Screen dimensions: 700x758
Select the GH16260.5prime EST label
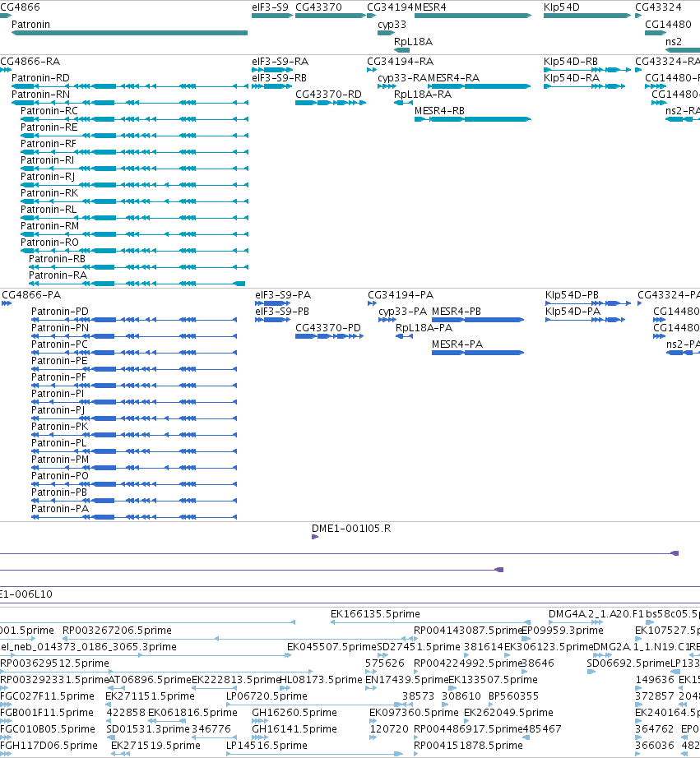tap(294, 713)
